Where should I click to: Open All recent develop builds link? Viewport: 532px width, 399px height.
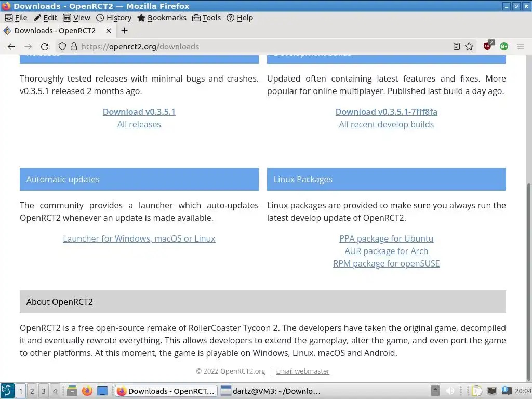click(387, 124)
